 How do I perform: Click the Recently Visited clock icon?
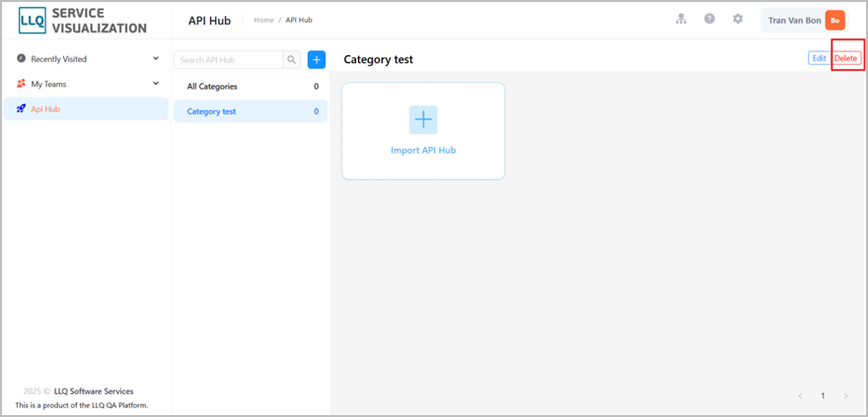(21, 58)
